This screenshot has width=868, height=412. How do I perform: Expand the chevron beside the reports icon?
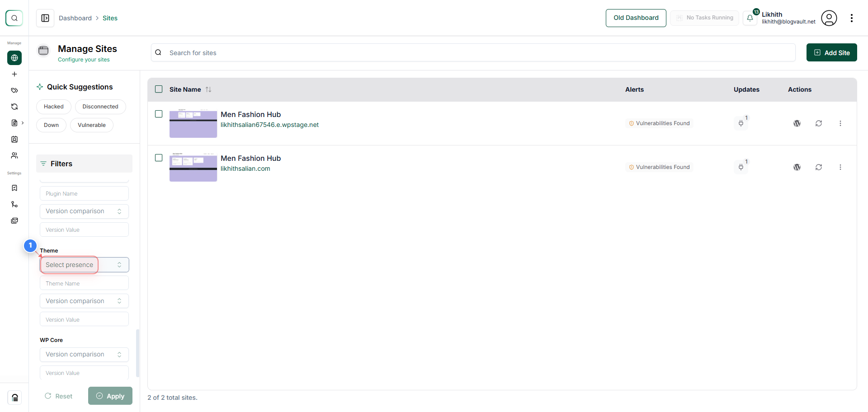[x=23, y=123]
